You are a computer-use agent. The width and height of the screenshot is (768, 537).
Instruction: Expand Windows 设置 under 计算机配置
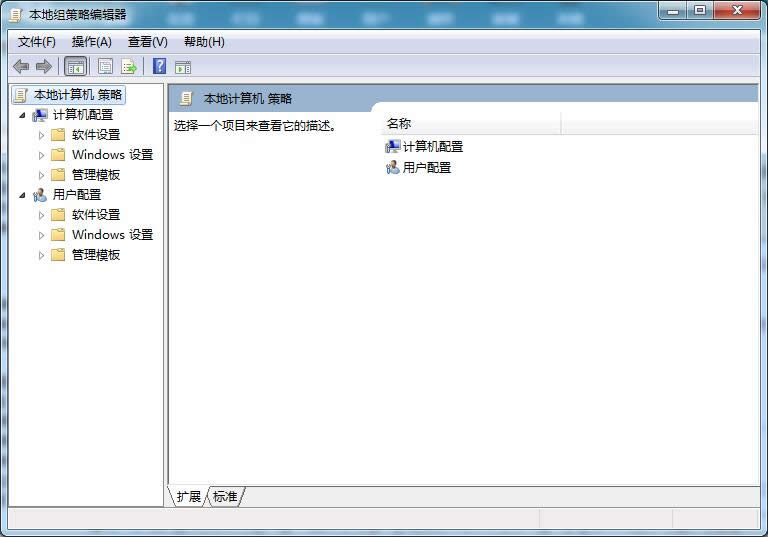click(41, 155)
